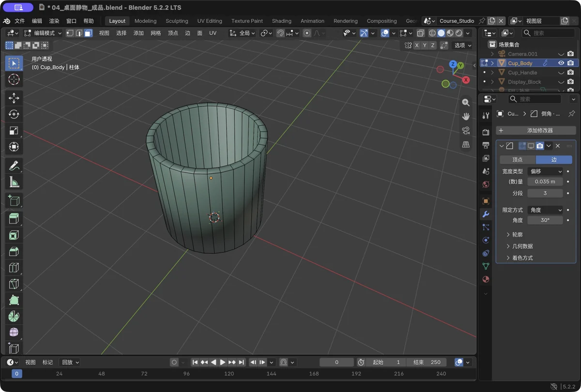Switch to face select mode

[88, 33]
